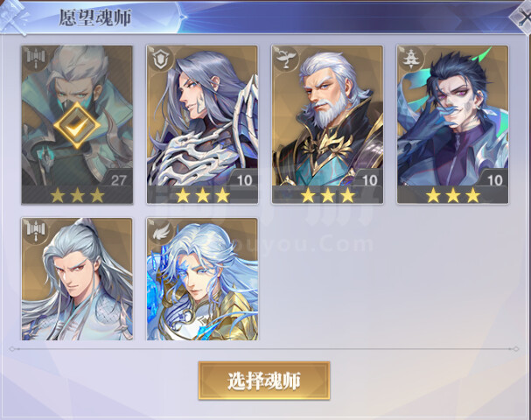Click the three-star rating under mustache character

(x=453, y=195)
